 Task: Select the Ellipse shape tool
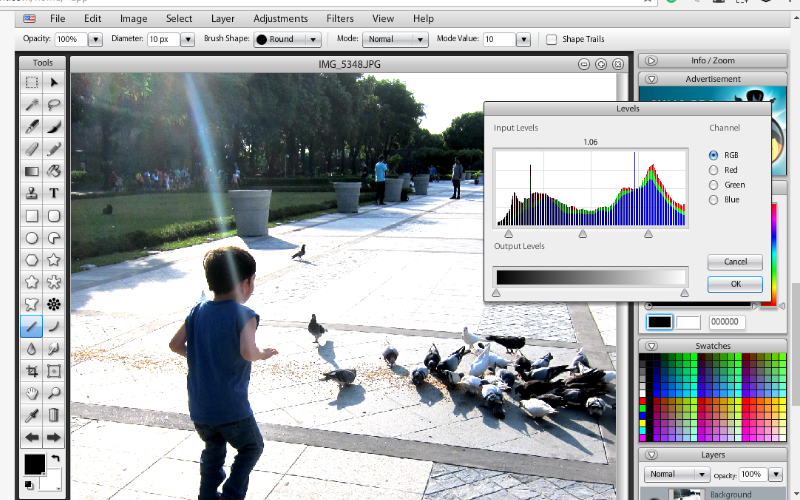click(32, 238)
